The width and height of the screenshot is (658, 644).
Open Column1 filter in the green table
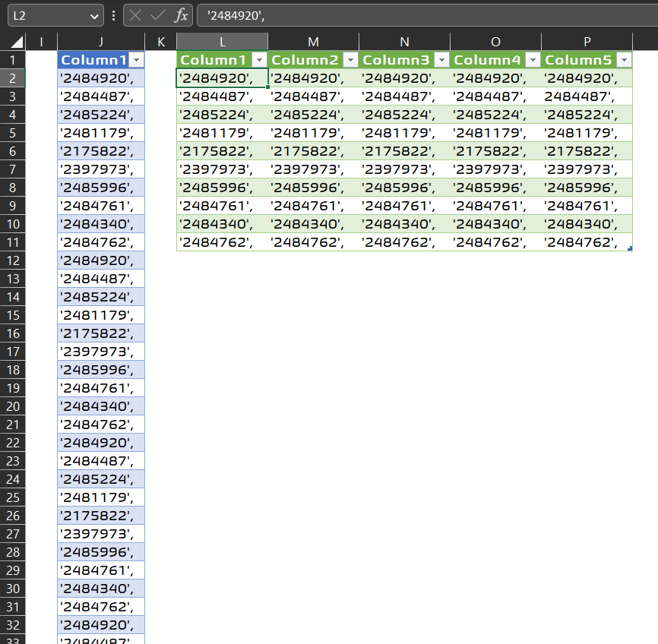point(261,59)
